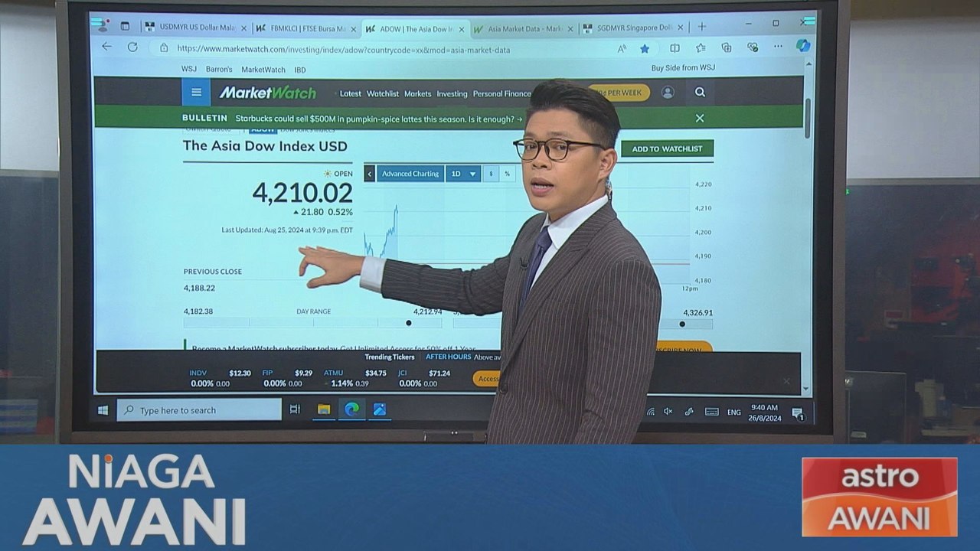Click the Browser essentials heart icon

[x=753, y=47]
